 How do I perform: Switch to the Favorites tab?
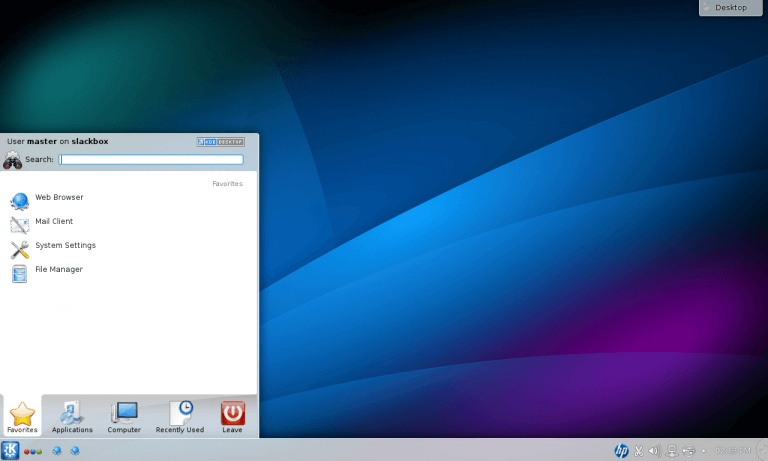click(22, 417)
